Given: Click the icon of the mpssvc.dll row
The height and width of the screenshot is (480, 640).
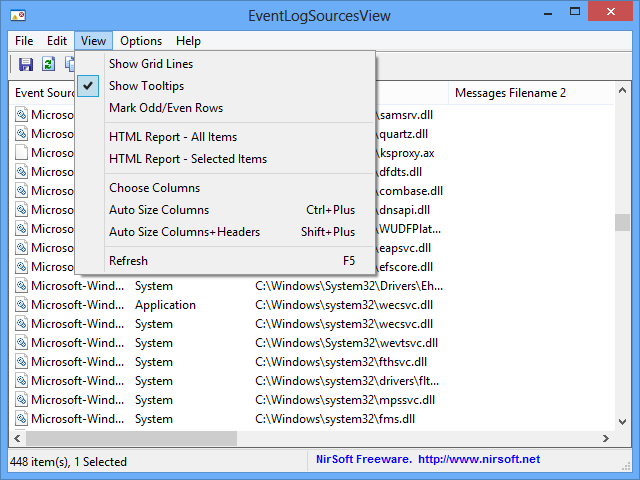Looking at the screenshot, I should pos(21,400).
